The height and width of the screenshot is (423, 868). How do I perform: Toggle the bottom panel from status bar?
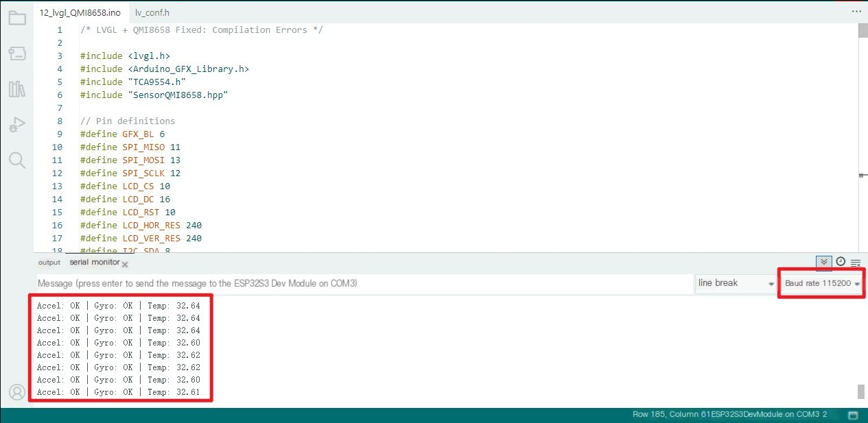coord(853,415)
